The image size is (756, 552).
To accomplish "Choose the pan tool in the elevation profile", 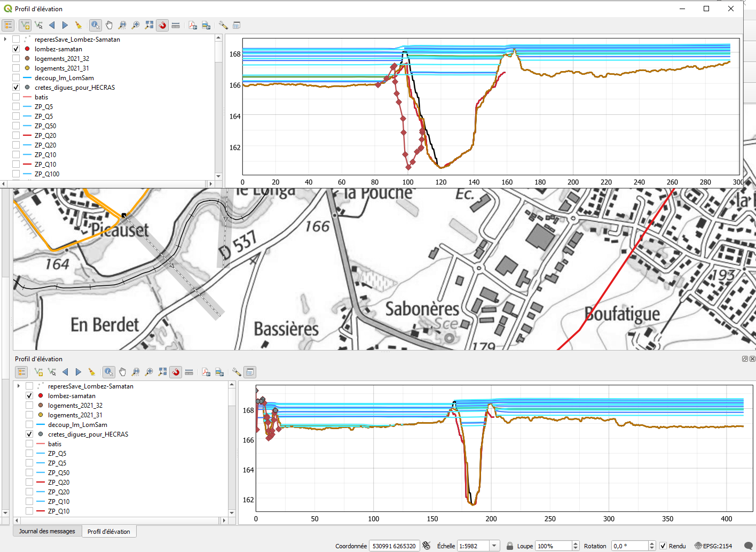I will (109, 25).
